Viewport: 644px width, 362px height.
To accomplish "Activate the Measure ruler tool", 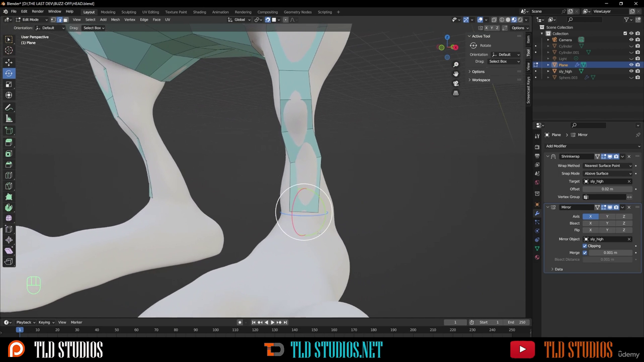I will coord(9,119).
